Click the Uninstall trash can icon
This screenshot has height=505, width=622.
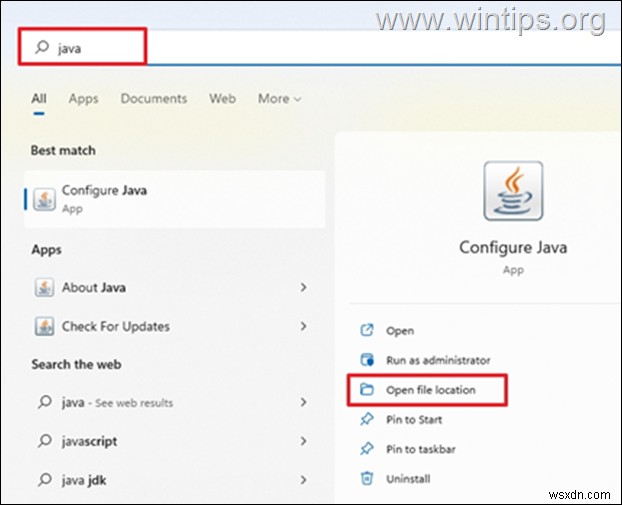(367, 478)
